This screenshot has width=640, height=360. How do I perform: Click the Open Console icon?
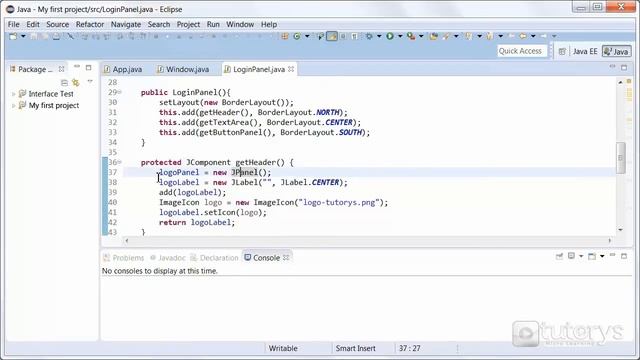click(x=592, y=256)
